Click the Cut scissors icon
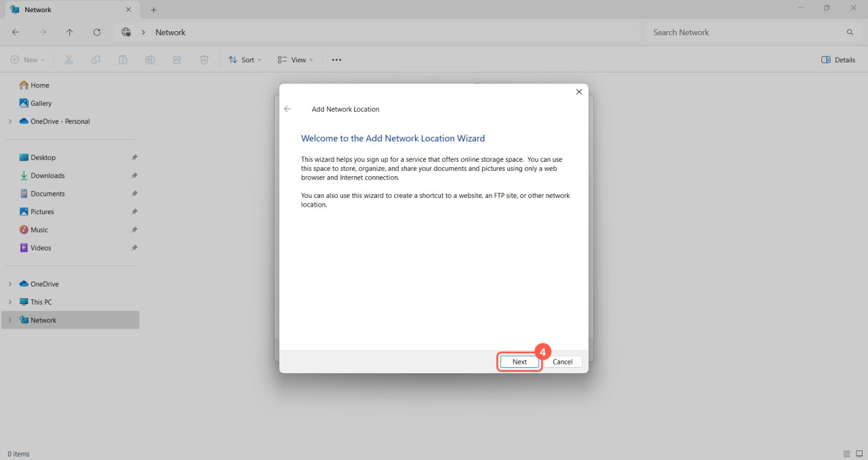This screenshot has width=868, height=460. tap(68, 60)
